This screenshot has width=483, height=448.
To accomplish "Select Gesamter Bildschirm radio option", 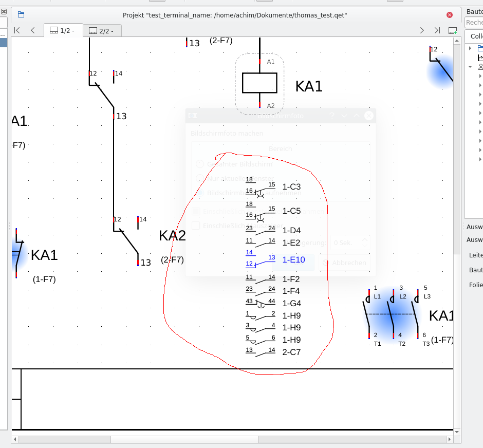I will click(x=200, y=164).
